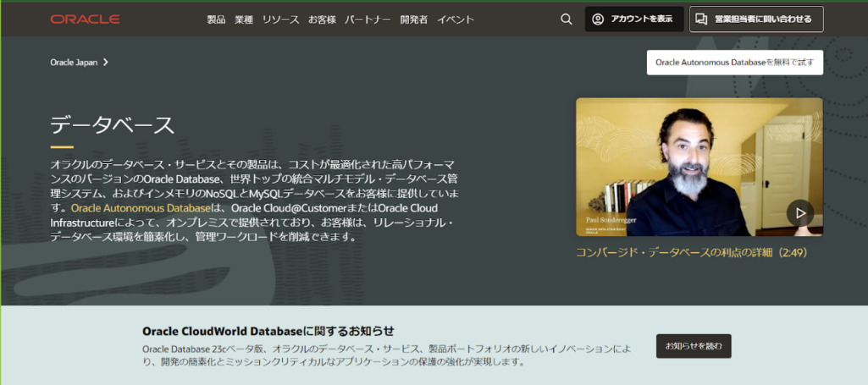Play the video with the play button
Screen dimensions: 868x385
(x=800, y=213)
